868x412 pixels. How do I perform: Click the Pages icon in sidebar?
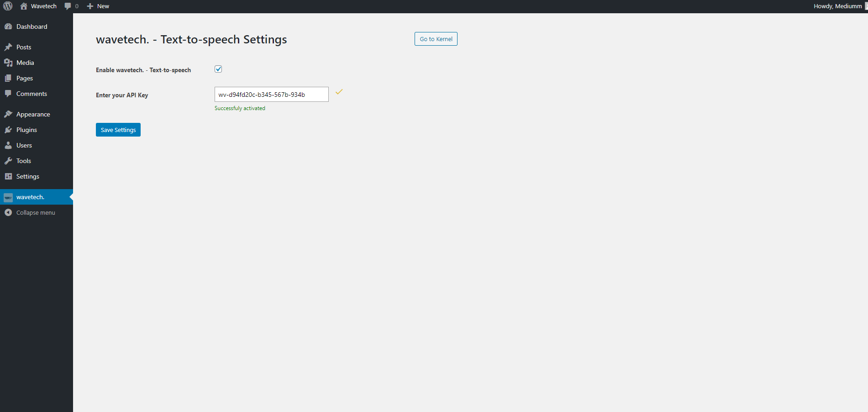tap(8, 78)
